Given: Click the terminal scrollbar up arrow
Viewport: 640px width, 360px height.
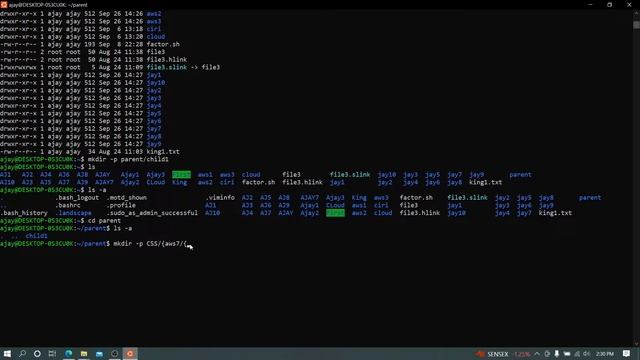Looking at the screenshot, I should tap(636, 13).
